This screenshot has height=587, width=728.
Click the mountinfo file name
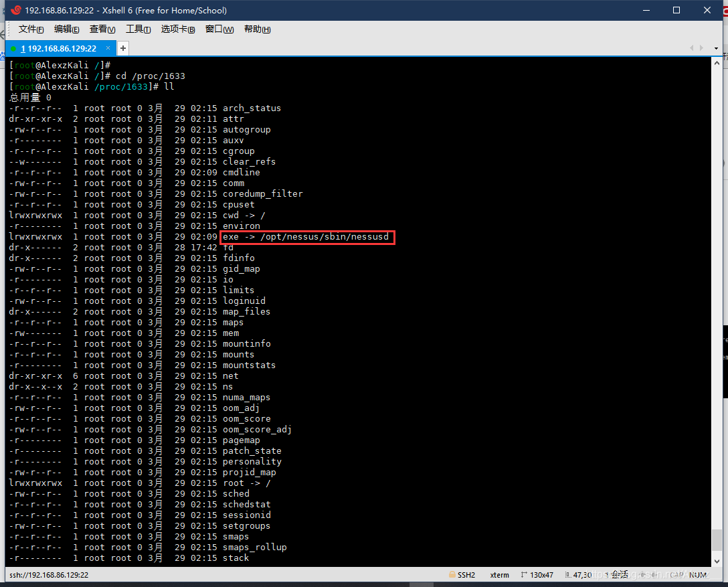tap(246, 343)
